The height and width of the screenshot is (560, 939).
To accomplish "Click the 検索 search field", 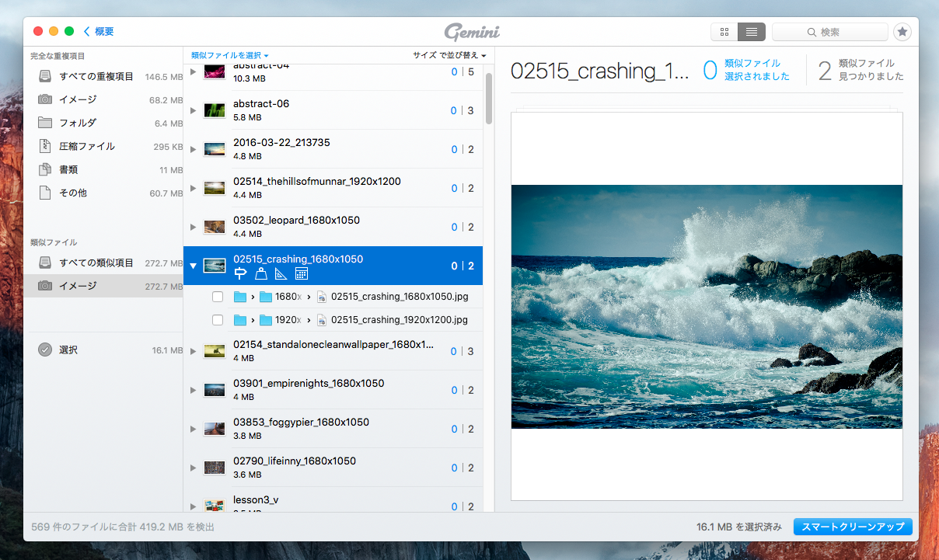I will click(x=830, y=32).
